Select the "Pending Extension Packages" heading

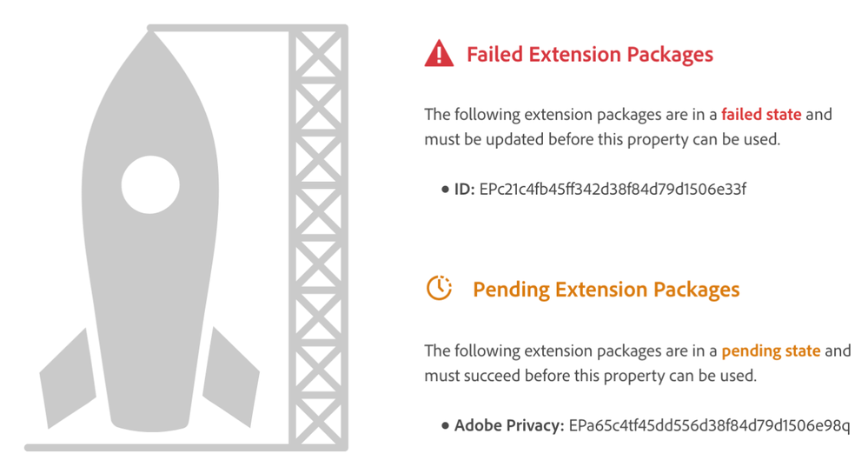(x=606, y=290)
